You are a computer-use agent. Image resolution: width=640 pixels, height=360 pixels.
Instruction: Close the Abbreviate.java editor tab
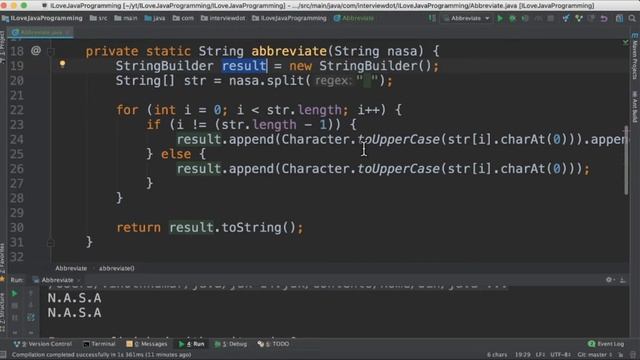(68, 32)
